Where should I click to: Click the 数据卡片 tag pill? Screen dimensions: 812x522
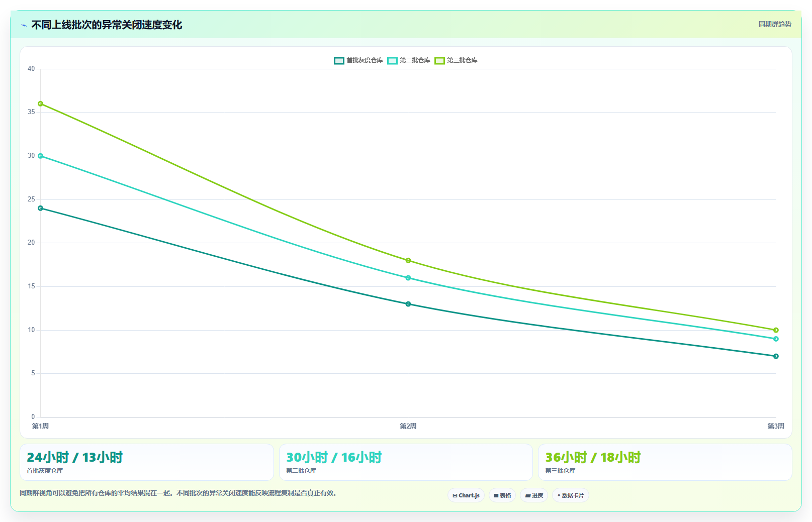coord(571,495)
